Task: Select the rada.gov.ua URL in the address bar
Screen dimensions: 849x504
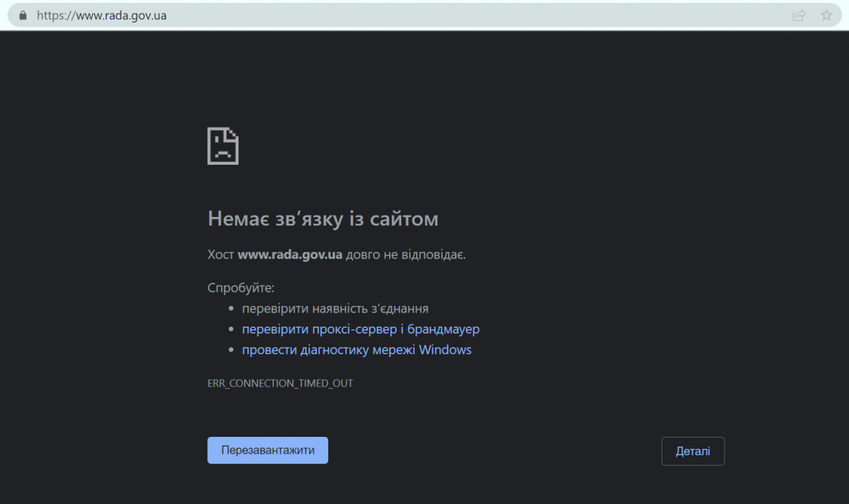Action: [101, 15]
